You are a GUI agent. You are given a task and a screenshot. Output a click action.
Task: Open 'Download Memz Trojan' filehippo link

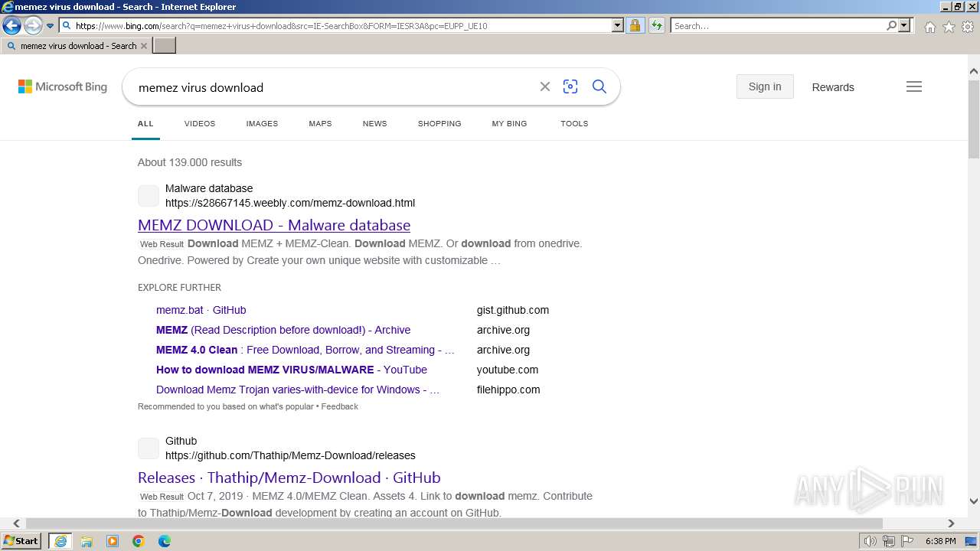click(x=298, y=390)
